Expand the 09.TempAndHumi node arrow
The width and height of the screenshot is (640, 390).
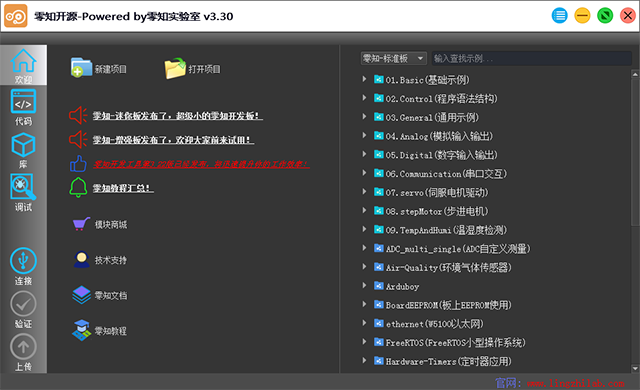364,229
